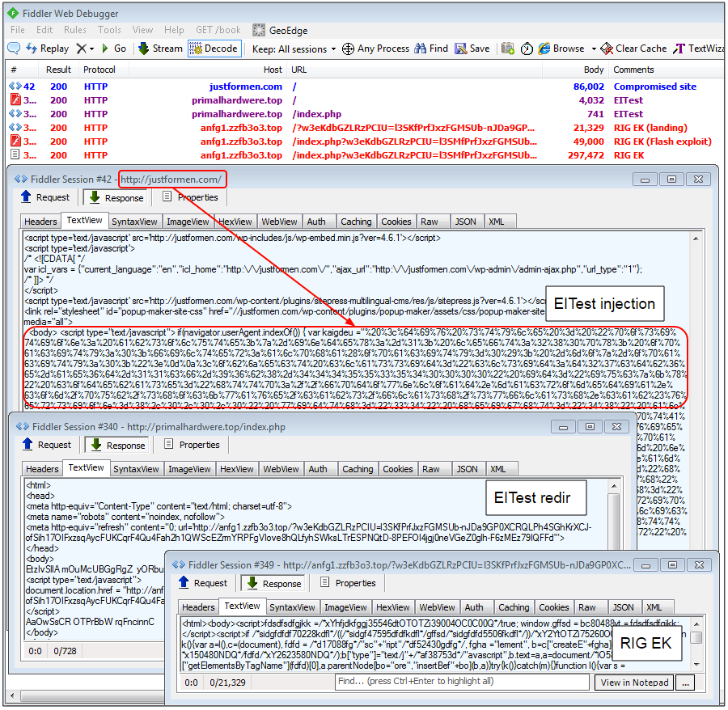This screenshot has width=728, height=710.
Task: Maximize the Session #340 window
Action: (590, 426)
